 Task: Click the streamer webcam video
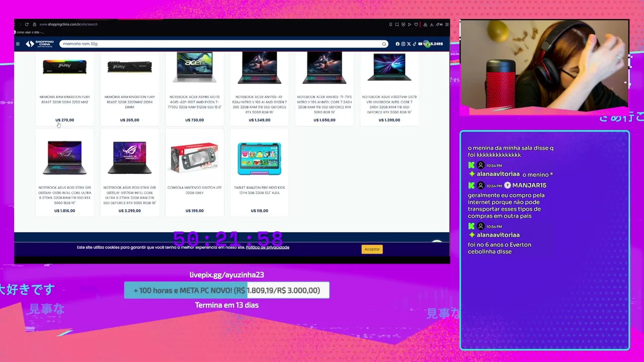click(x=544, y=64)
